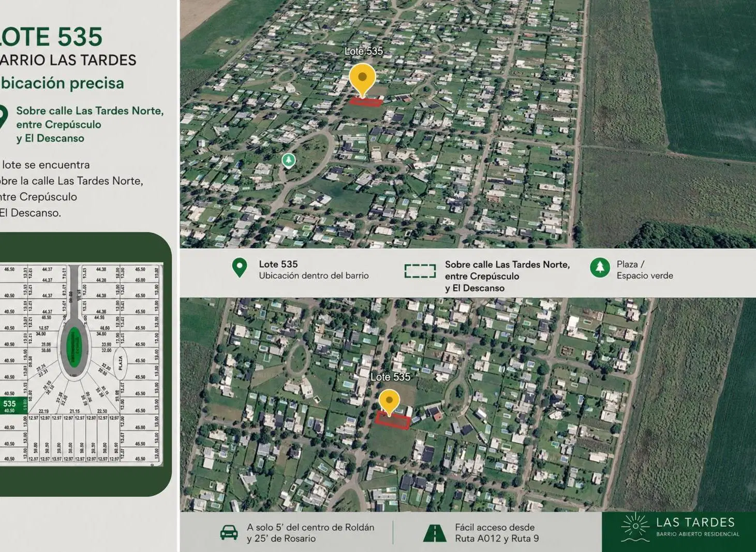Select the red lot outline on the bottom aerial map
756x552 pixels.
pos(393,420)
